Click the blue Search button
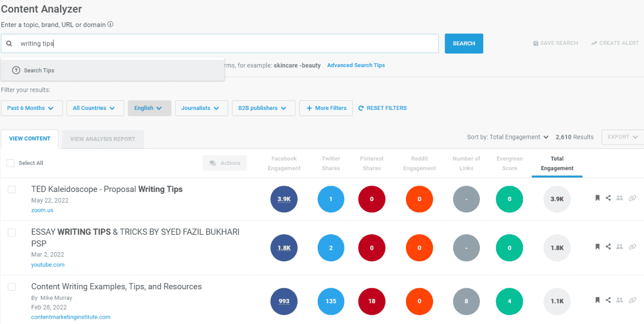Viewport: 644px width, 324px height. click(x=464, y=43)
